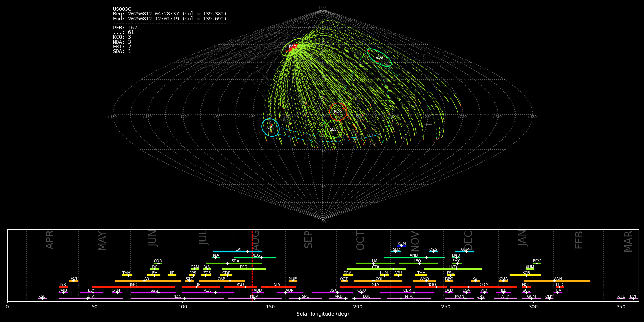644x322 pixels.
Task: Click the 150 tick on longitude axis
Action: [x=270, y=307]
